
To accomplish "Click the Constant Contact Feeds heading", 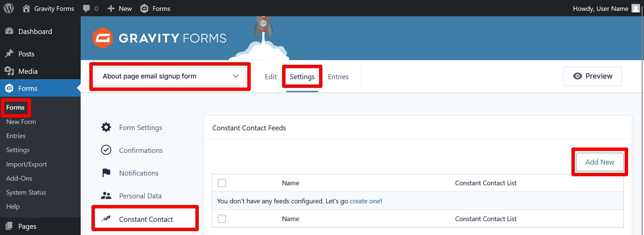I will click(249, 128).
